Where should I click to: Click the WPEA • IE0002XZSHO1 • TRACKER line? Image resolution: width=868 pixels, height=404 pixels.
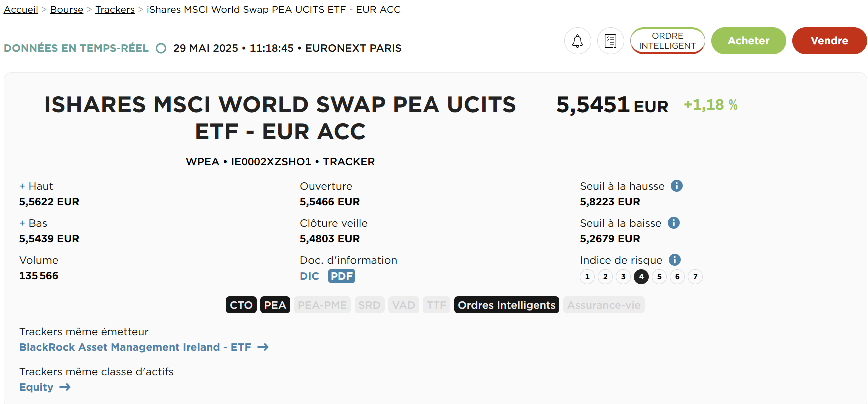(280, 162)
